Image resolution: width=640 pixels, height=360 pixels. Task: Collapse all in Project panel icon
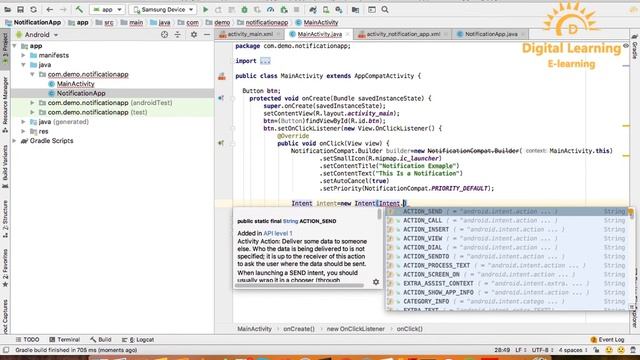178,35
